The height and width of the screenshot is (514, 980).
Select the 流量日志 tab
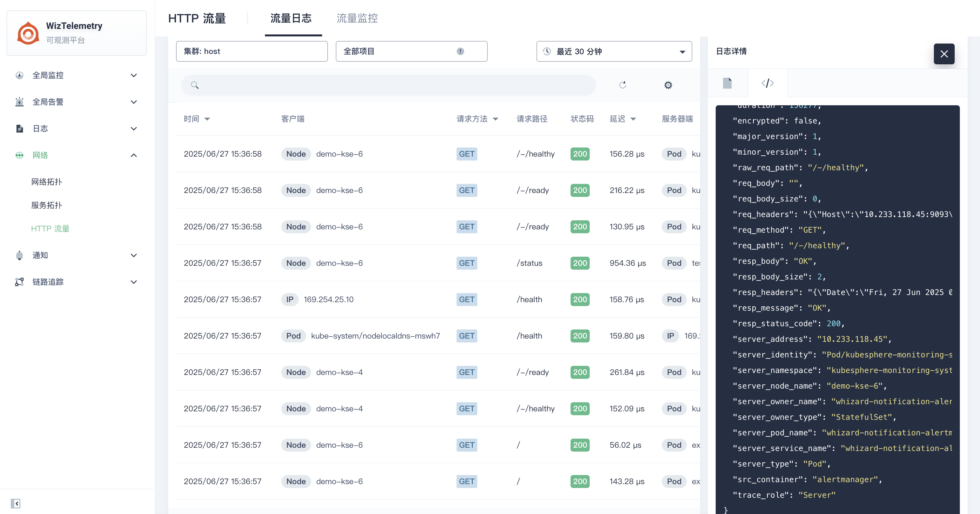pos(291,18)
